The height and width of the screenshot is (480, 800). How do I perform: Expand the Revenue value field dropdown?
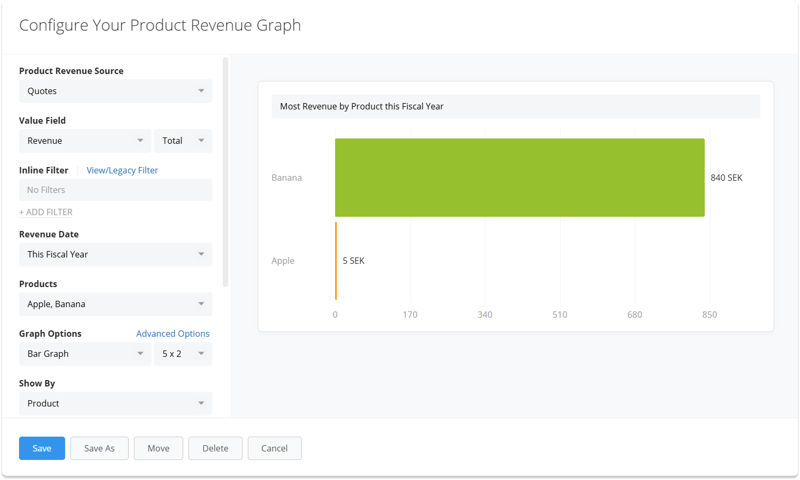85,141
